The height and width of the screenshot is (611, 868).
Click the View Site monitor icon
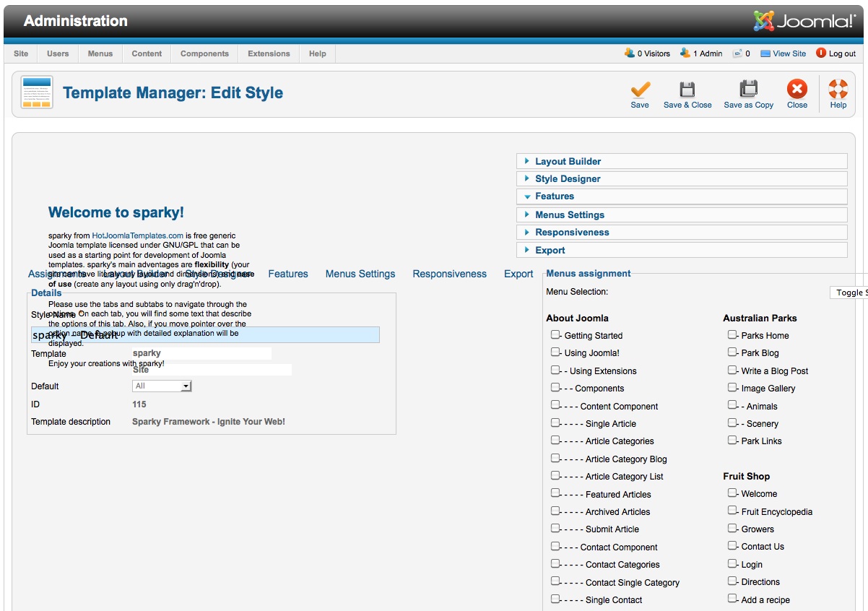pyautogui.click(x=765, y=53)
